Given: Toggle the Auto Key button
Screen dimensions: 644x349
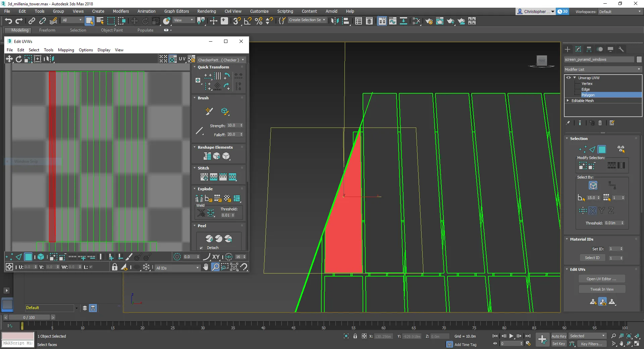Looking at the screenshot, I should (558, 336).
